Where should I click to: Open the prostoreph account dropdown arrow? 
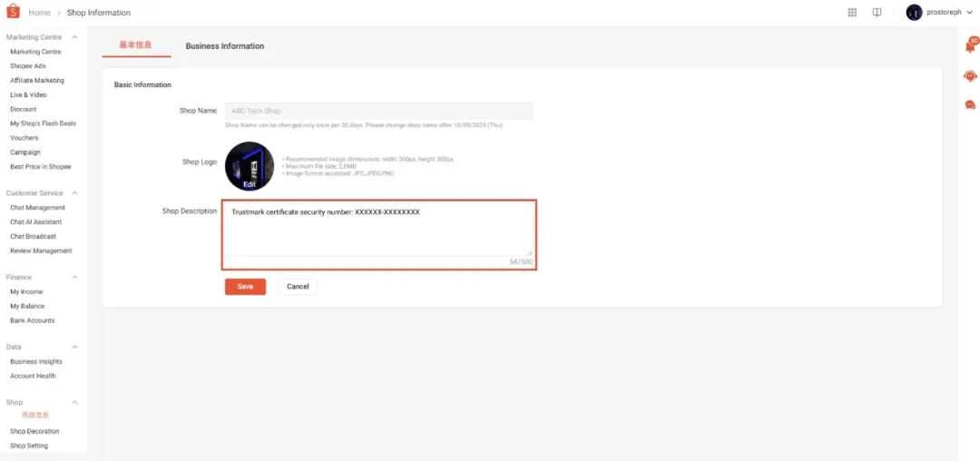[x=970, y=13]
